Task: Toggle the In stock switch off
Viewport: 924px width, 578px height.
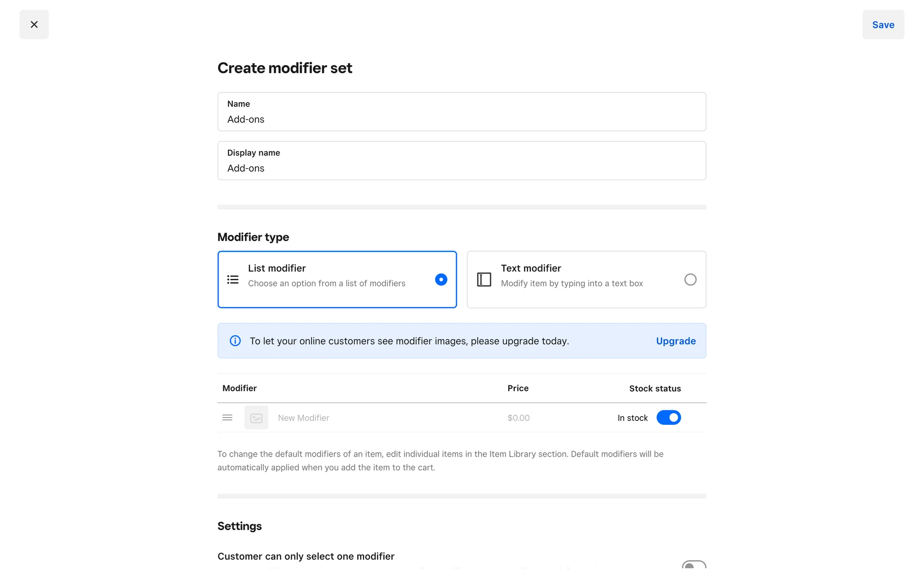Action: 668,418
